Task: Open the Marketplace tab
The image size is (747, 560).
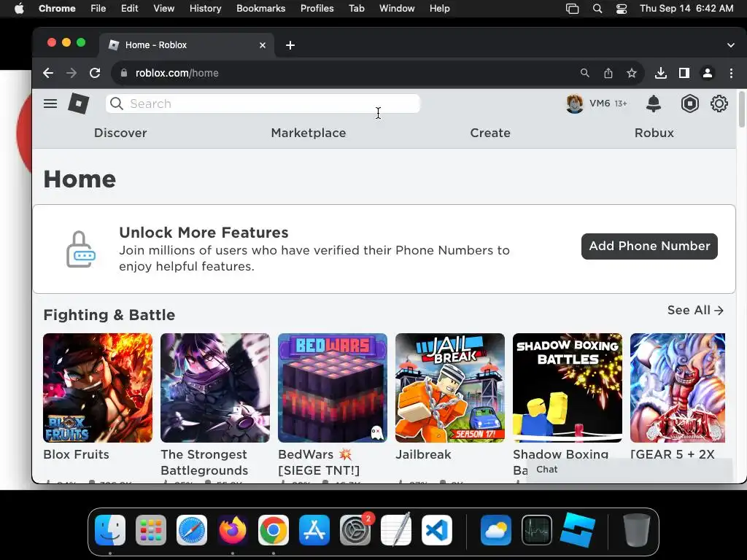Action: [309, 133]
